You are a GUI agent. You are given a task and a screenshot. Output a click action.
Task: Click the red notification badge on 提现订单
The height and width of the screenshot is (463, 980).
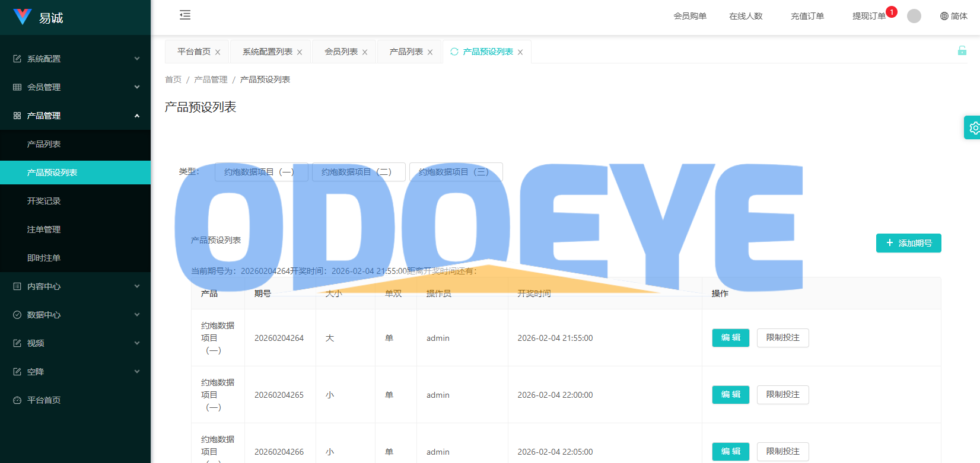pyautogui.click(x=892, y=12)
